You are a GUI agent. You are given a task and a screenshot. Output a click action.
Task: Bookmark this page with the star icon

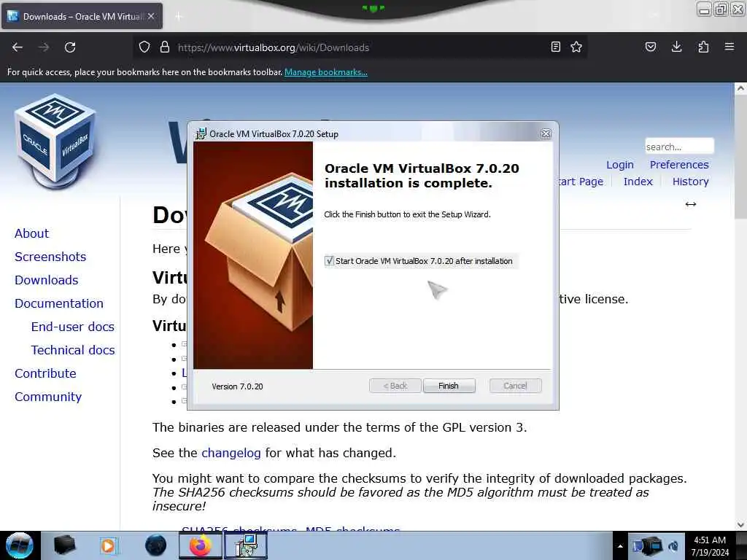576,47
